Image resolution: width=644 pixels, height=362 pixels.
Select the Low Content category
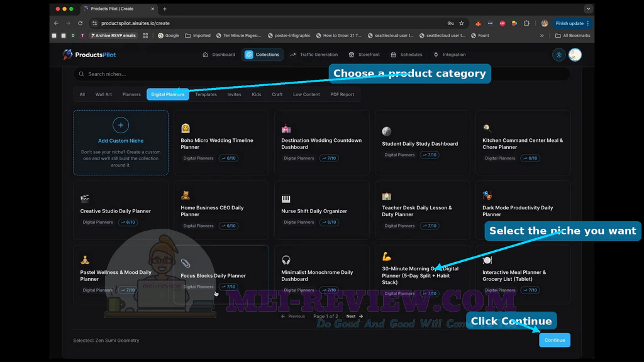306,94
